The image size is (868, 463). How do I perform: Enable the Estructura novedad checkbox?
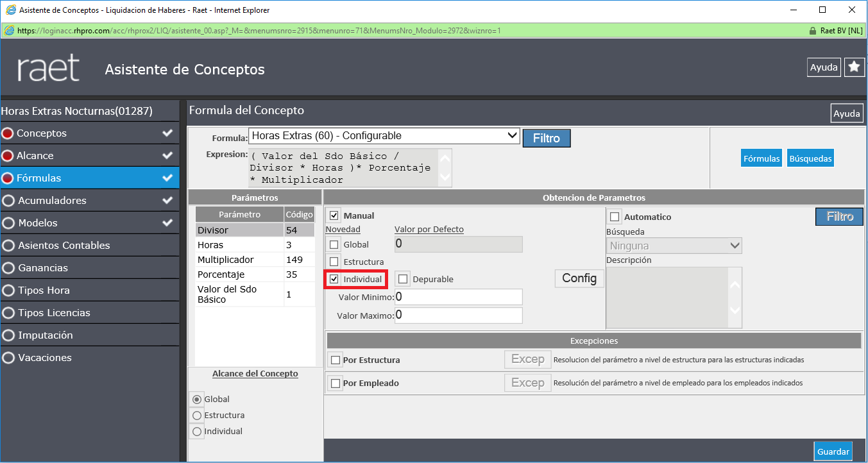coord(334,262)
